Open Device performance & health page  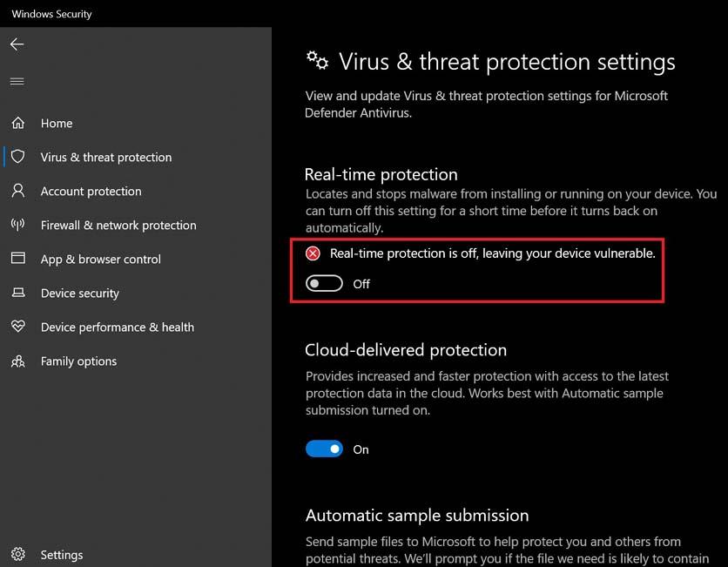(118, 327)
